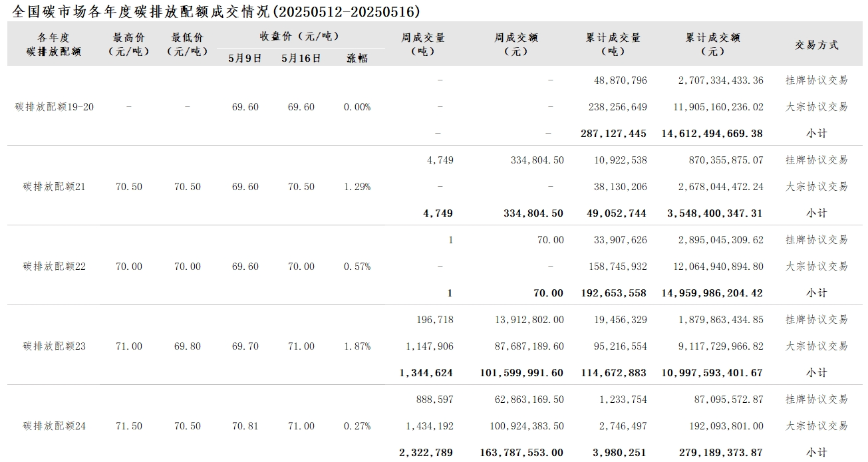Select the 70.81 closing price cell
868x462 pixels.
point(245,426)
